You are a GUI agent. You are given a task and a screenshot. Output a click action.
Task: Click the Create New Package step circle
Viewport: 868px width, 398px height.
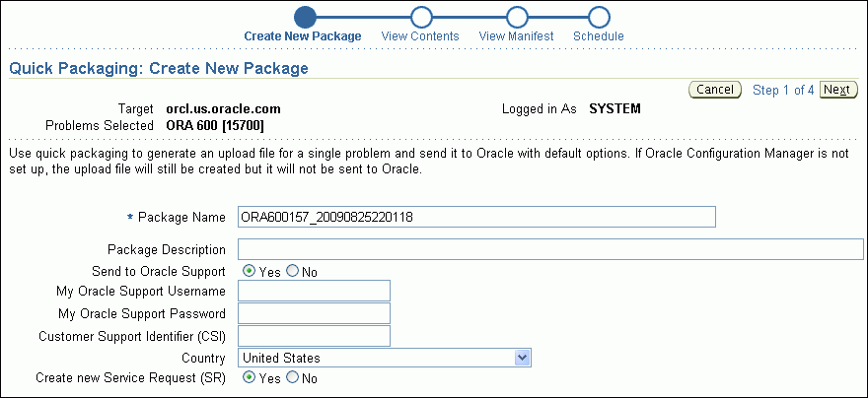pyautogui.click(x=306, y=17)
